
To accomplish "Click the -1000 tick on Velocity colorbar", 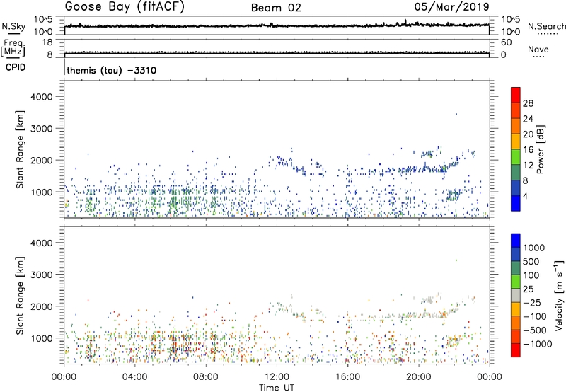I will pos(538,344).
